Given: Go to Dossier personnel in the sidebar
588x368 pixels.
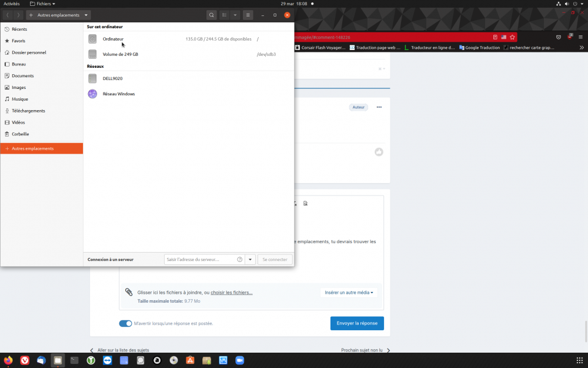Looking at the screenshot, I should 42,52.
